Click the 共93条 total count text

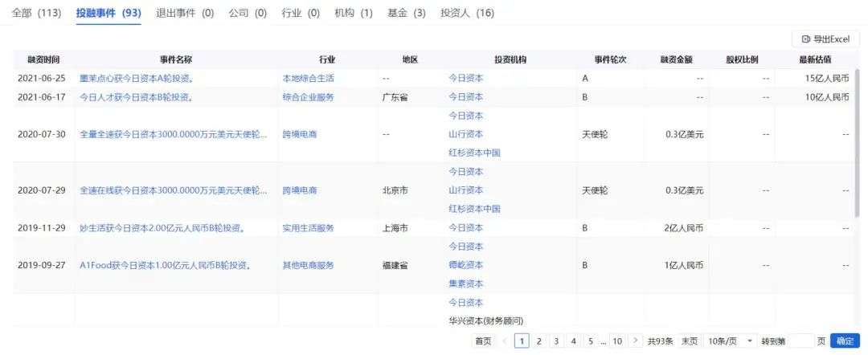click(661, 341)
